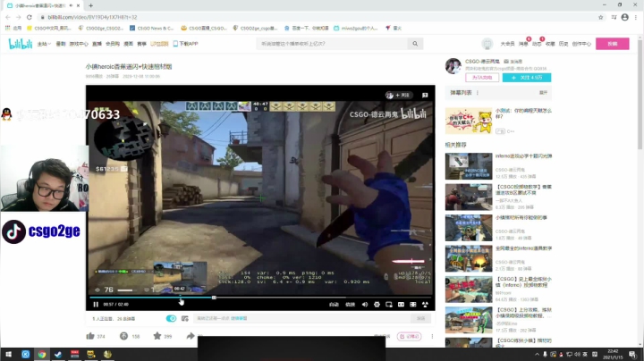Viewport: 644px width, 361px height.
Task: Enter web fullscreen mode in player
Action: pos(412,305)
